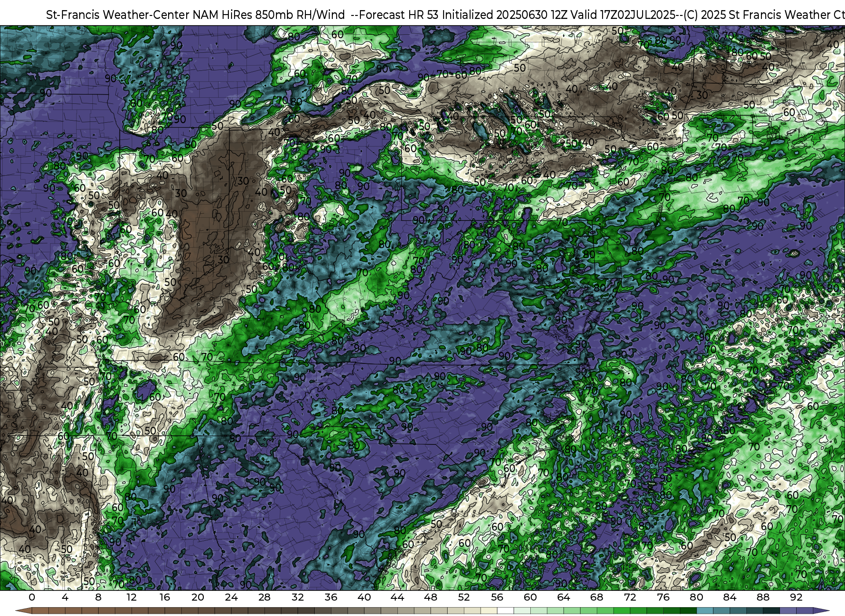Click colorbar tick label '16'
Viewport: 845px width, 616px height.
point(165,597)
